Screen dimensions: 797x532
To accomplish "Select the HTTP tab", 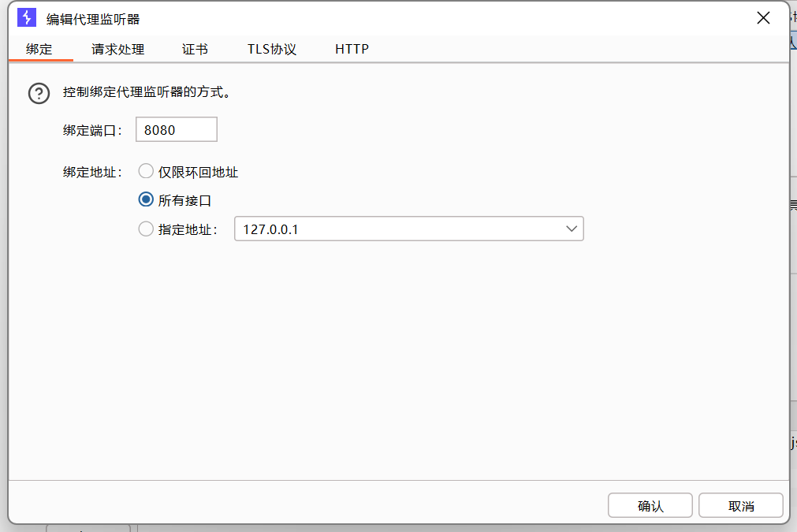I will (x=352, y=49).
